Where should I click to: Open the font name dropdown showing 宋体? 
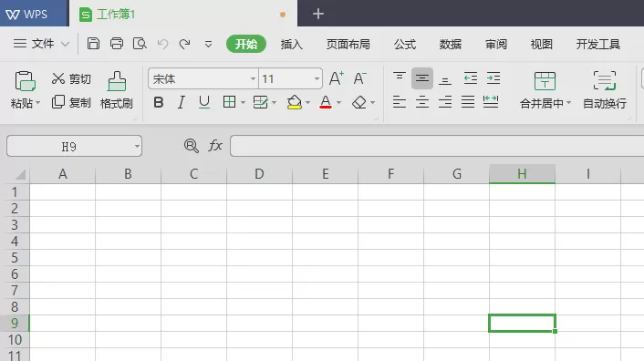pyautogui.click(x=253, y=78)
